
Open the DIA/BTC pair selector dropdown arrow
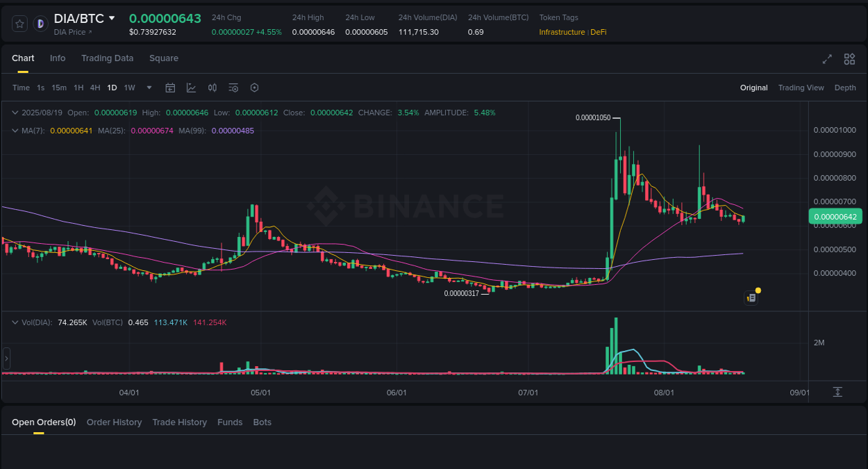click(x=112, y=18)
